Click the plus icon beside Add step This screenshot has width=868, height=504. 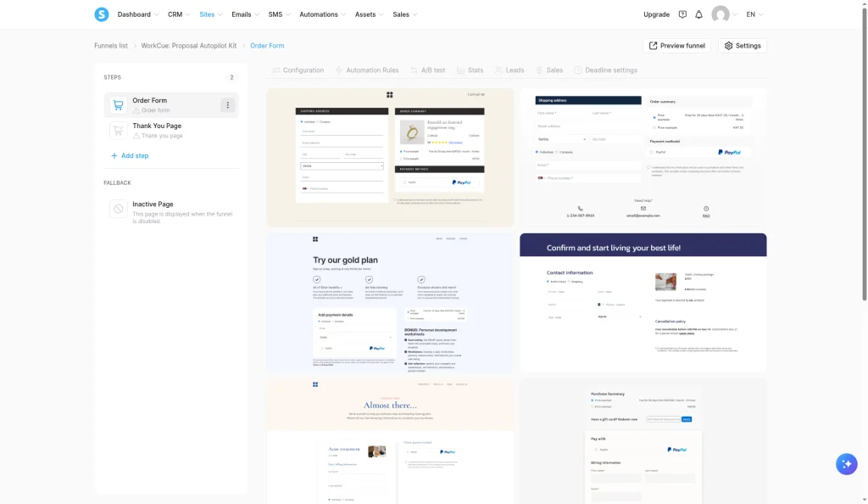coord(114,155)
